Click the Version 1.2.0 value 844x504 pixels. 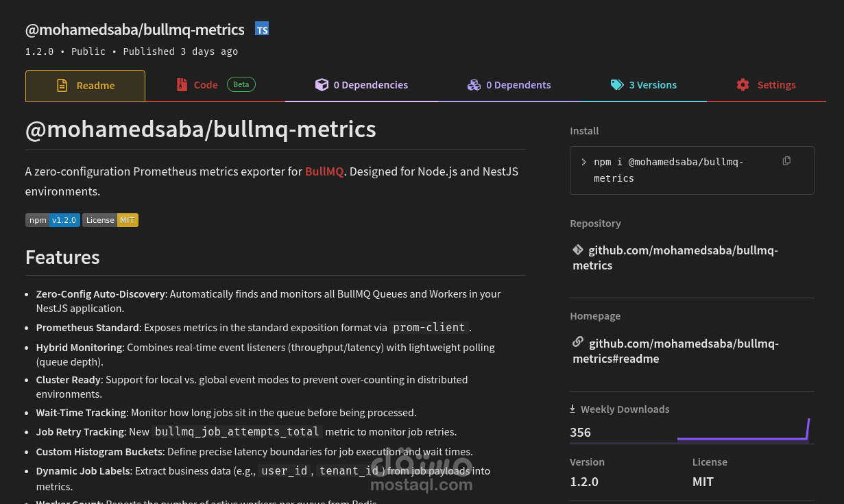(x=584, y=481)
